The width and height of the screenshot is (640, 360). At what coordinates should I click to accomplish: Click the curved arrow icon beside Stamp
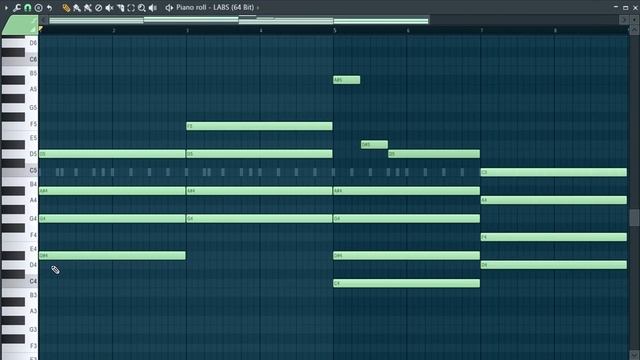click(x=49, y=8)
